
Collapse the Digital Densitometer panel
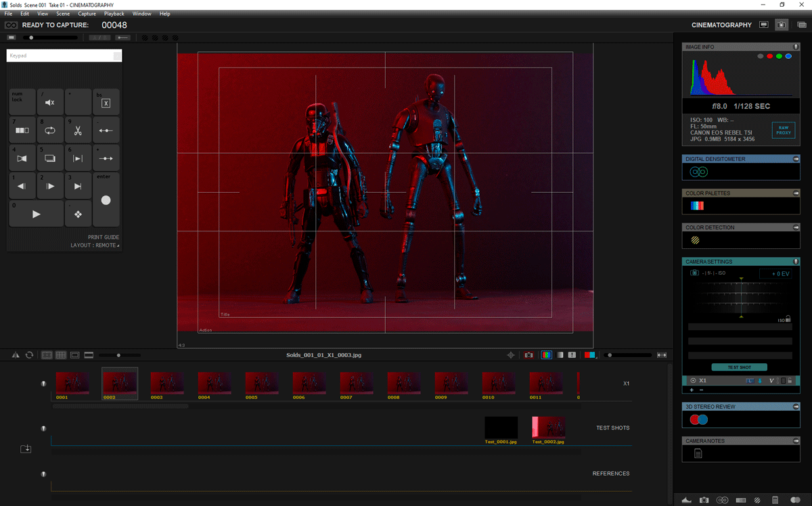coord(796,159)
